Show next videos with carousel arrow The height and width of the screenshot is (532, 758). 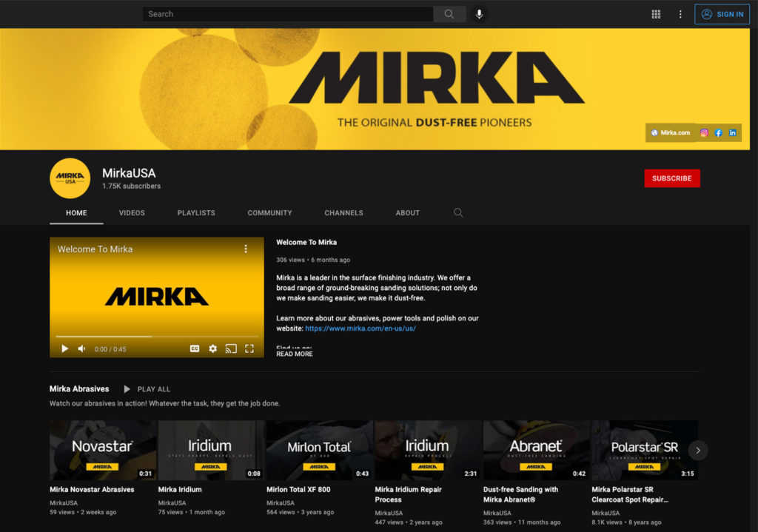tap(698, 451)
